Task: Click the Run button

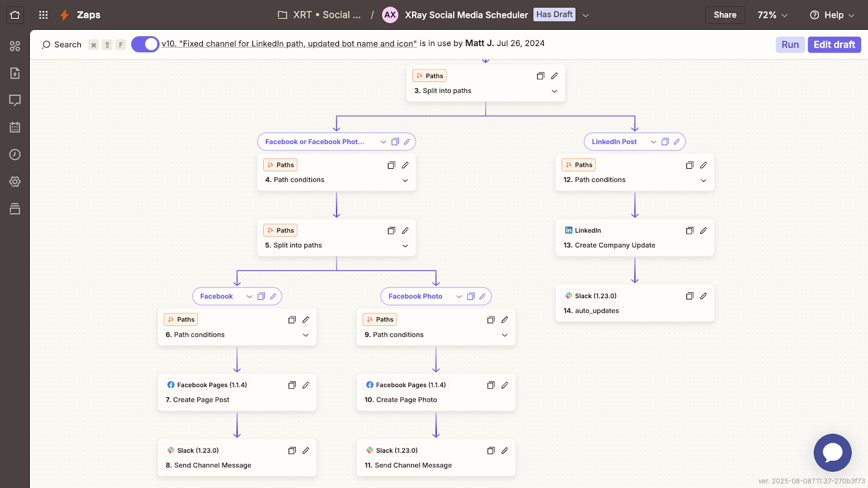Action: coord(790,44)
